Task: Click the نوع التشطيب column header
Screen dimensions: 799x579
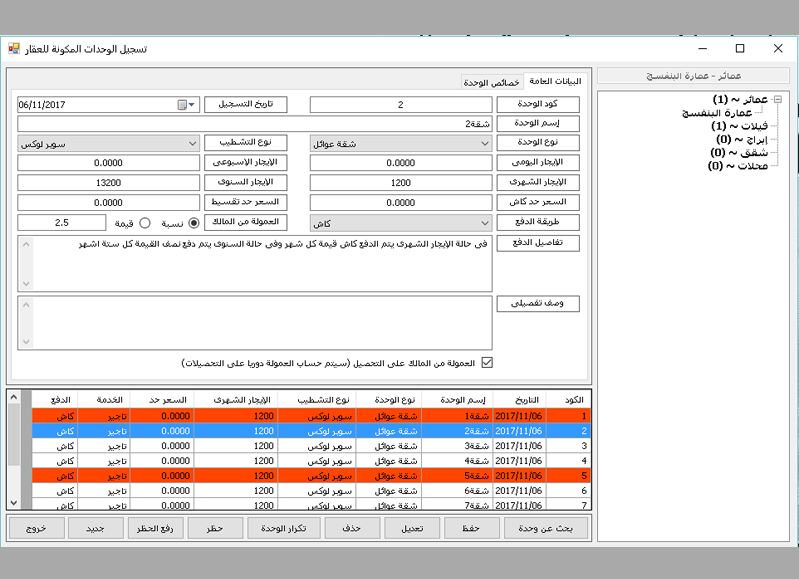Action: (x=316, y=400)
